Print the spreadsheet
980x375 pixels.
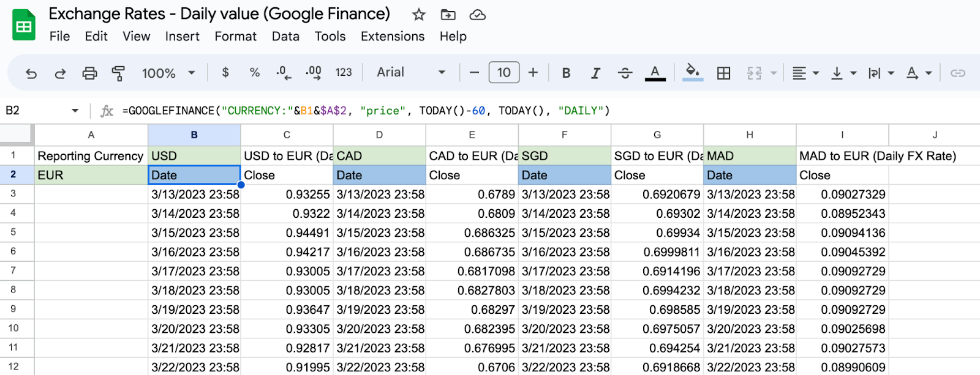[x=89, y=73]
